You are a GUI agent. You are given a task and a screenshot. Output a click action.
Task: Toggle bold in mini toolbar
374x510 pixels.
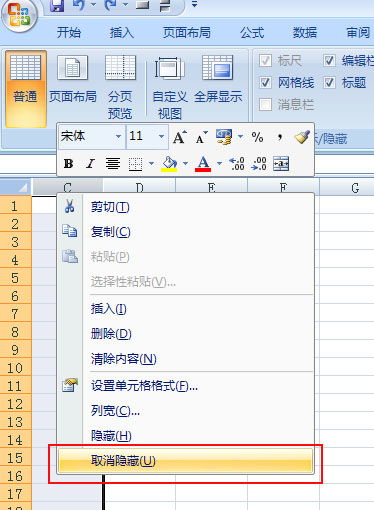point(68,163)
